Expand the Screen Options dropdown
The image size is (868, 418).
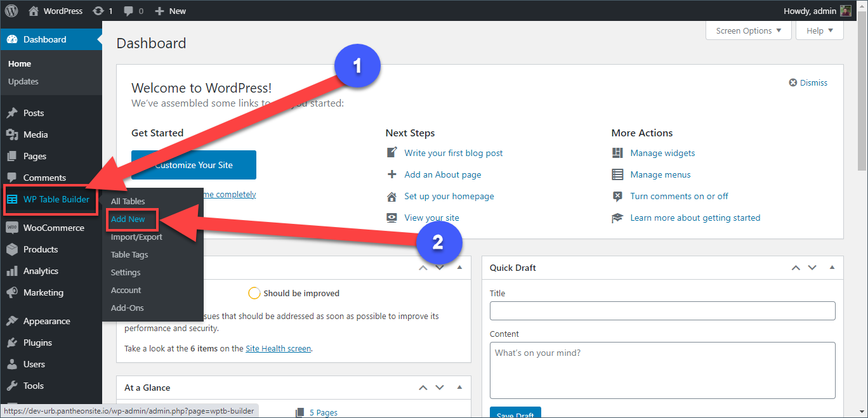point(749,30)
